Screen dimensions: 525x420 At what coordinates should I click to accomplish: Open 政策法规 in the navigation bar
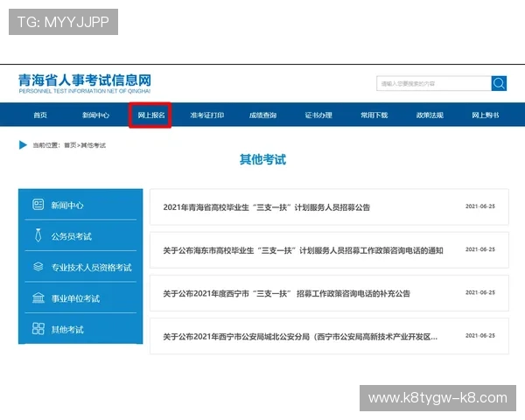pos(430,115)
